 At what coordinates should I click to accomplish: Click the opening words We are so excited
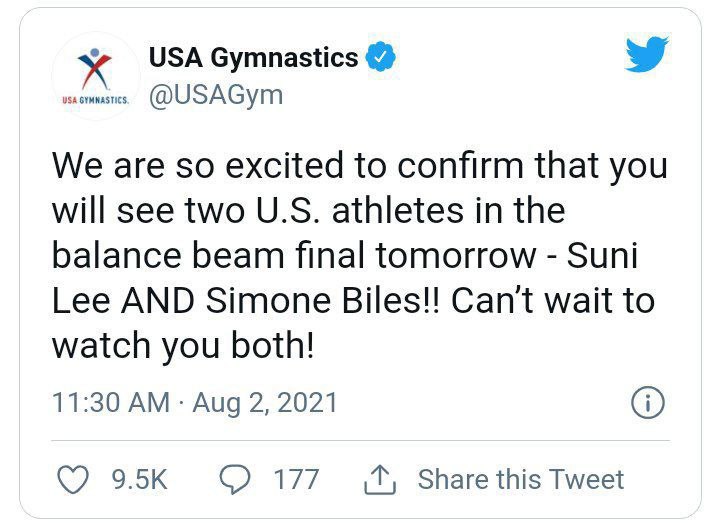189,165
